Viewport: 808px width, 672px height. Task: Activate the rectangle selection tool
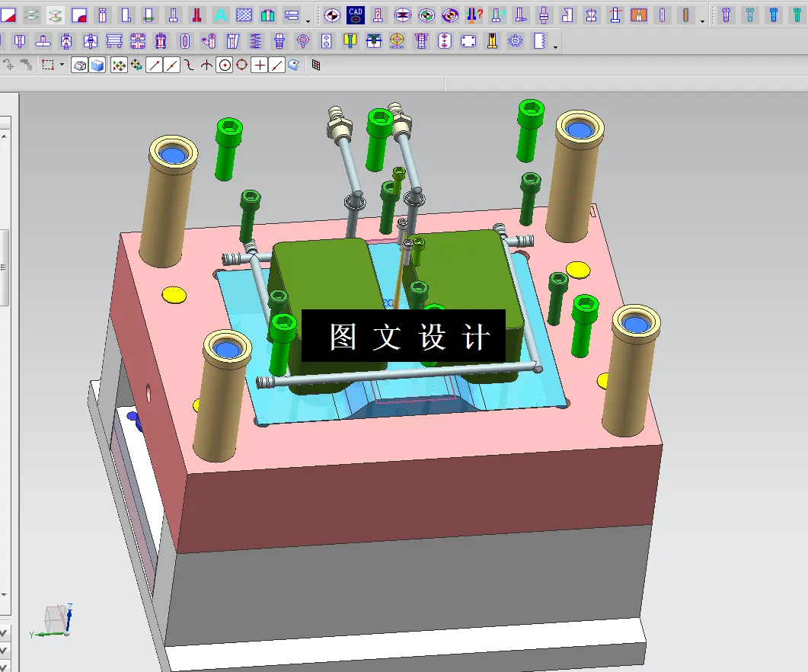click(50, 65)
